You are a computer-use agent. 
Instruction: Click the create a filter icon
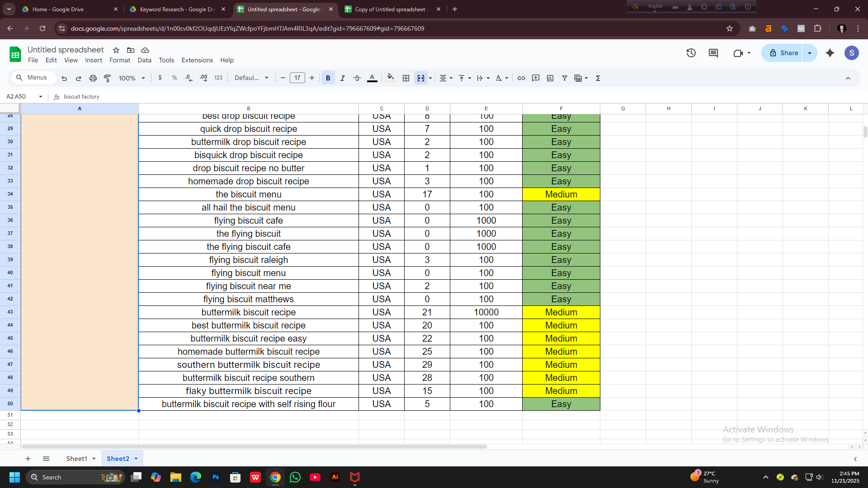tap(565, 78)
